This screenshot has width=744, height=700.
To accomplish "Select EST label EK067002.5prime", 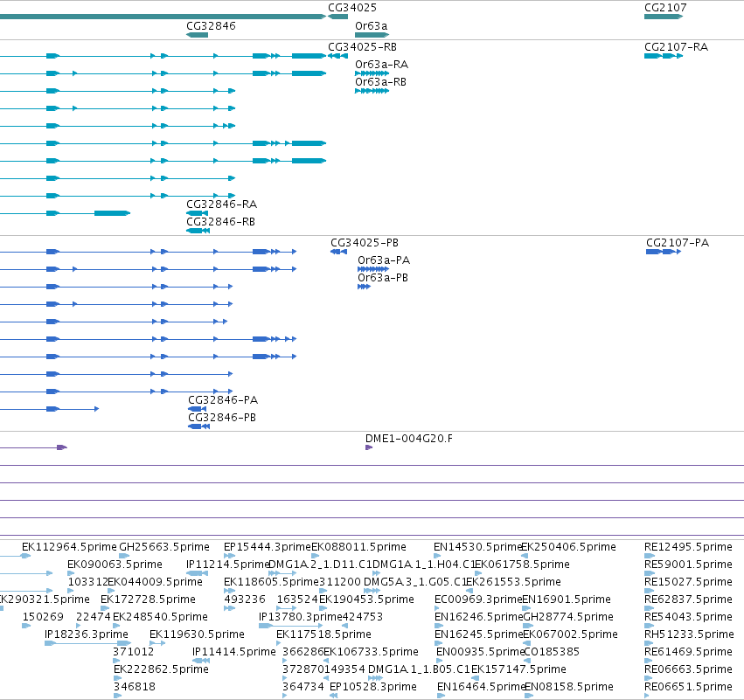I will (570, 634).
